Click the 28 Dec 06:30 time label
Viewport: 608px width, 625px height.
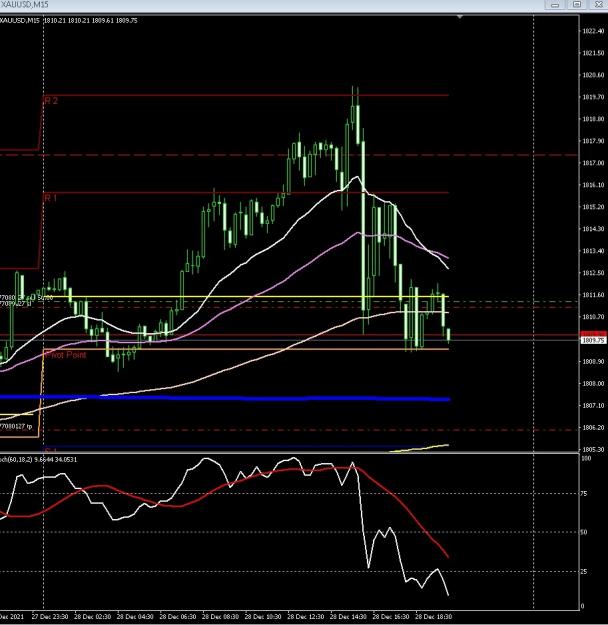[178, 617]
